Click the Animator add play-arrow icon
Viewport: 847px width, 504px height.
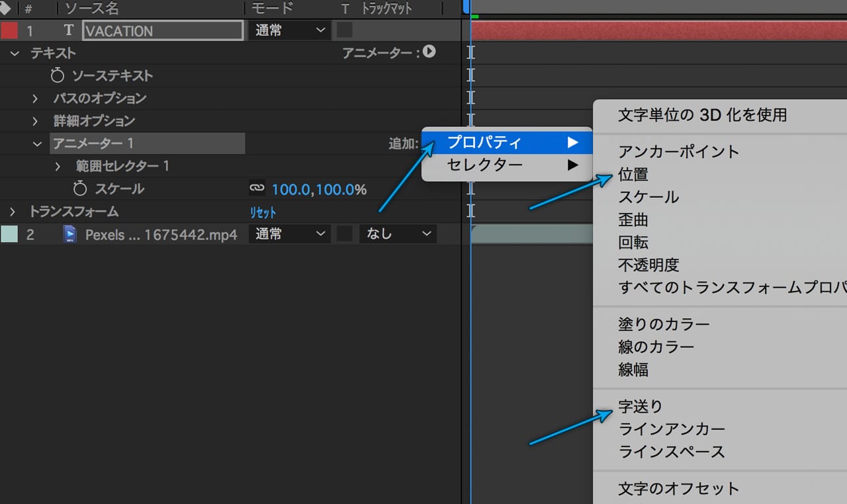[x=429, y=52]
